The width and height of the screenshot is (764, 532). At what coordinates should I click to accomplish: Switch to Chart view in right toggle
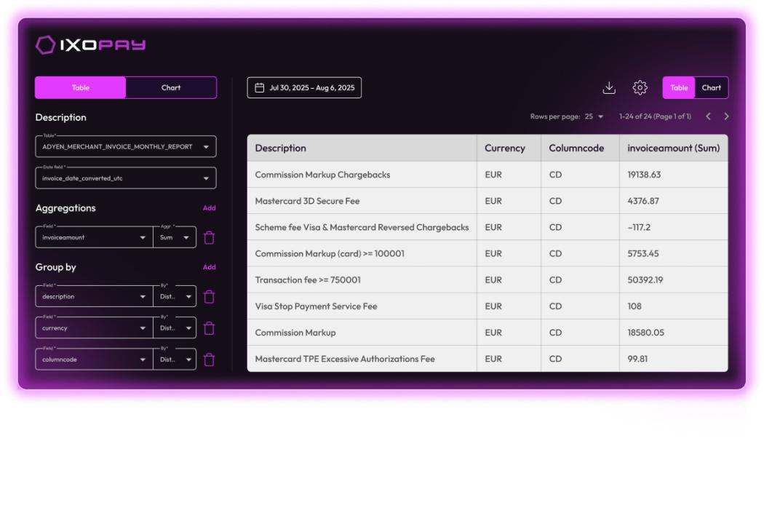tap(711, 88)
